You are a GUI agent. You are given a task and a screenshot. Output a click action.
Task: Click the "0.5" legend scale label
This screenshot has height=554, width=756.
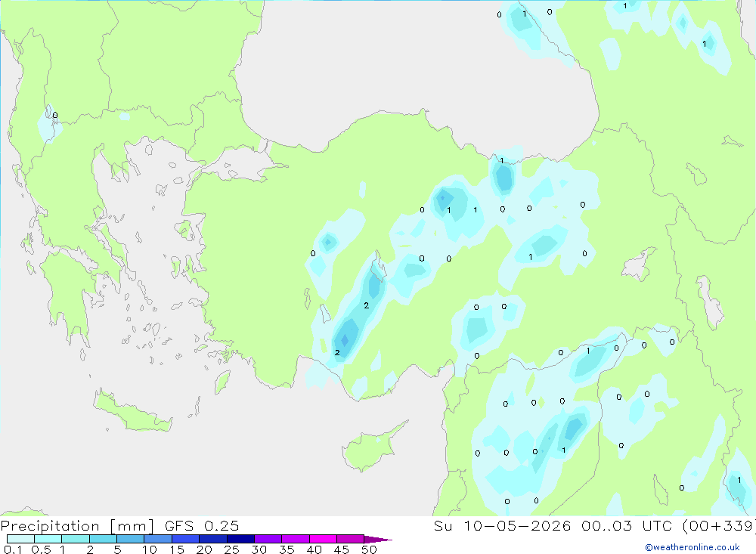pos(42,549)
